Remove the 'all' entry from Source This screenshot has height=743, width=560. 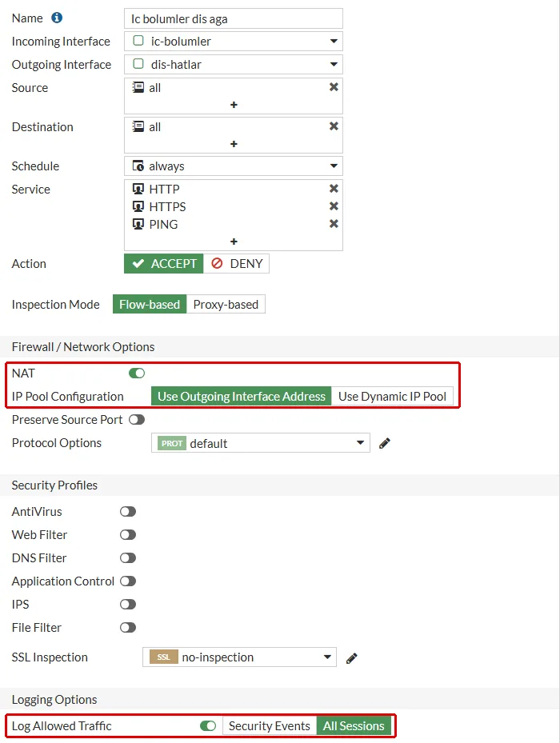click(x=334, y=87)
